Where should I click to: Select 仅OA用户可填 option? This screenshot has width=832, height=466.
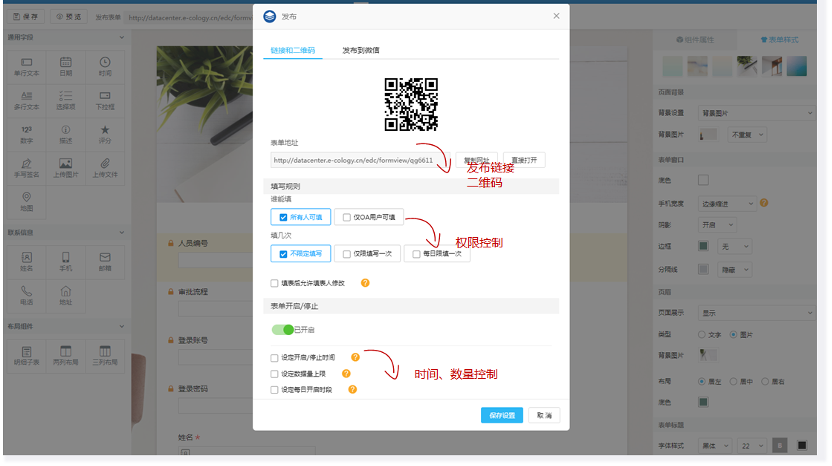point(367,217)
